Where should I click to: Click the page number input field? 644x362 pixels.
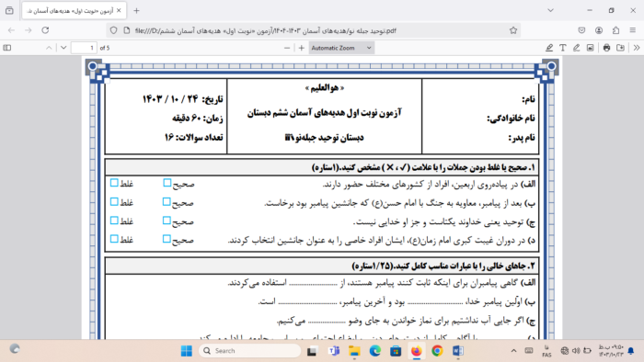coord(84,48)
